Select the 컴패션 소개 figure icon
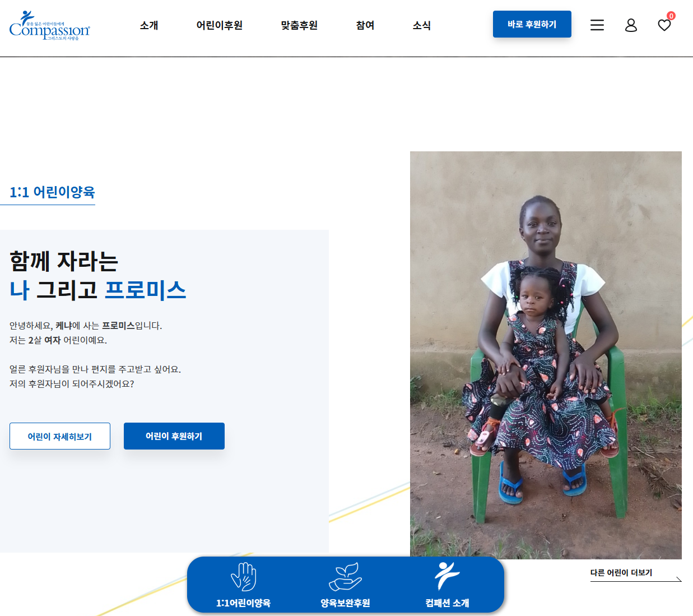 tap(447, 576)
